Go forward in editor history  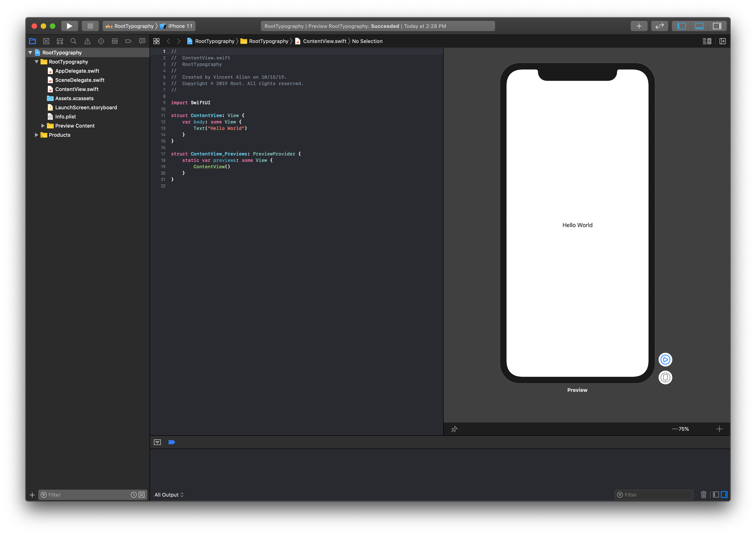(x=179, y=41)
